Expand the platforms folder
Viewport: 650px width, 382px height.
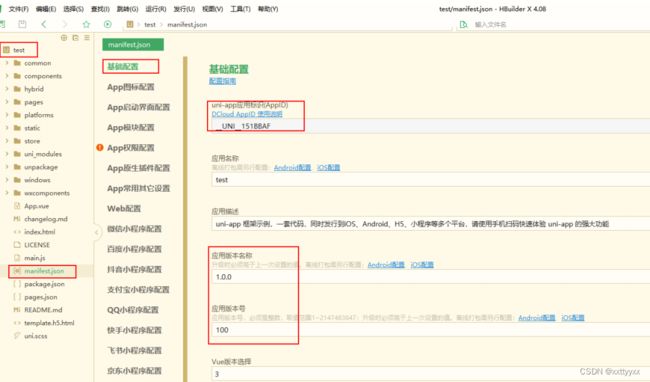click(7, 115)
